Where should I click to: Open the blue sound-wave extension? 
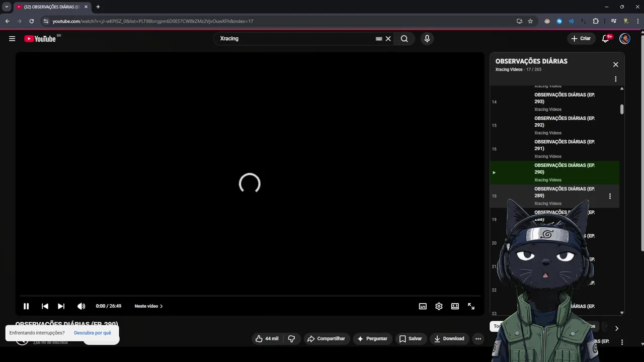[571, 21]
